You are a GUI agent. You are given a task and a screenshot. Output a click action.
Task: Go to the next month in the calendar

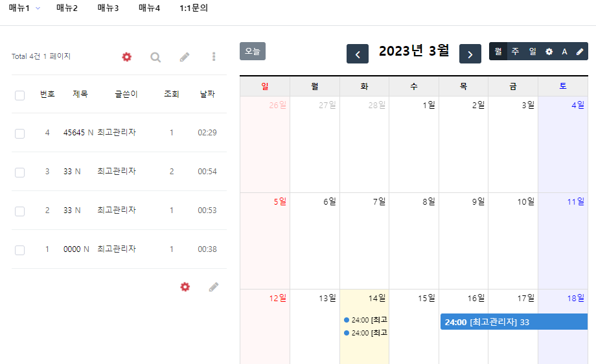(470, 54)
